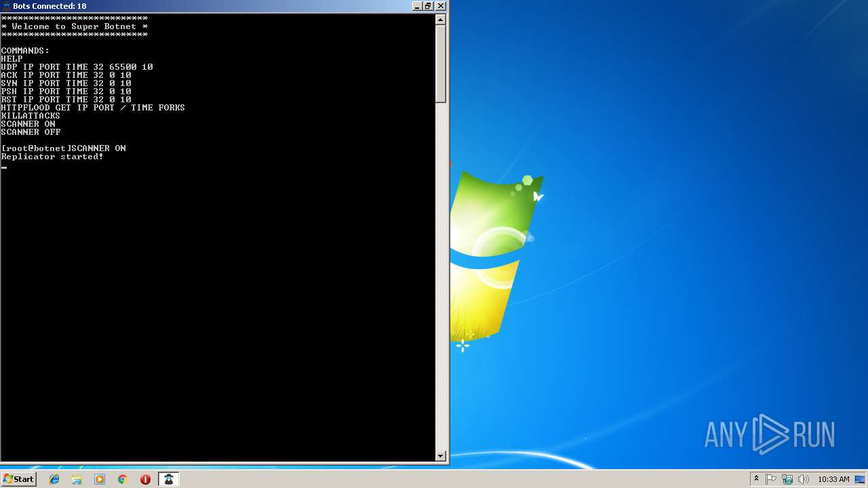Open the Windows Start menu

coord(18,479)
